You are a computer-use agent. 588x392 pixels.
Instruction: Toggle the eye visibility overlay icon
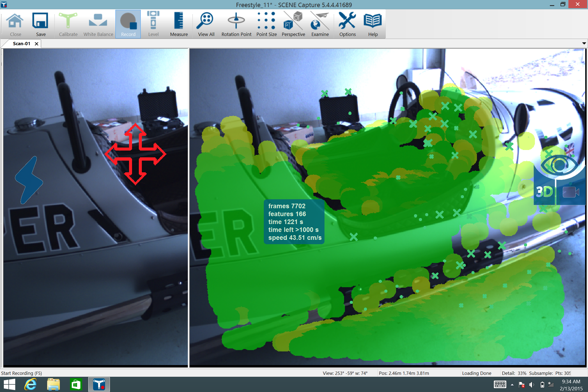(x=560, y=165)
